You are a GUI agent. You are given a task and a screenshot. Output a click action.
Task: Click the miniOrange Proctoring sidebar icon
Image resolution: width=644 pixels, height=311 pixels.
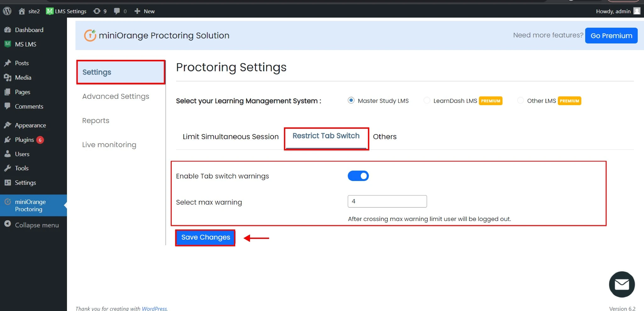8,202
